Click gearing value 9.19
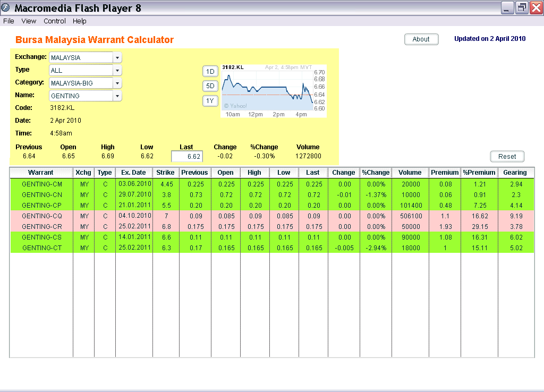The image size is (544, 392). (x=516, y=216)
